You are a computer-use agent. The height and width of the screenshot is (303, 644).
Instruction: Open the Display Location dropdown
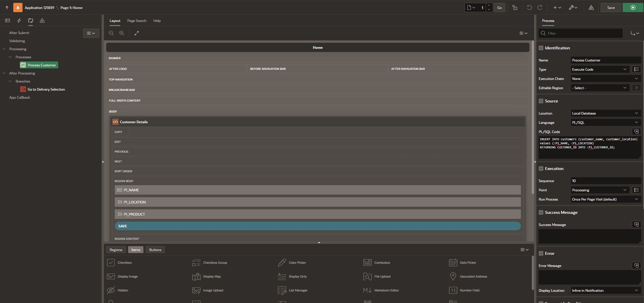click(x=606, y=290)
